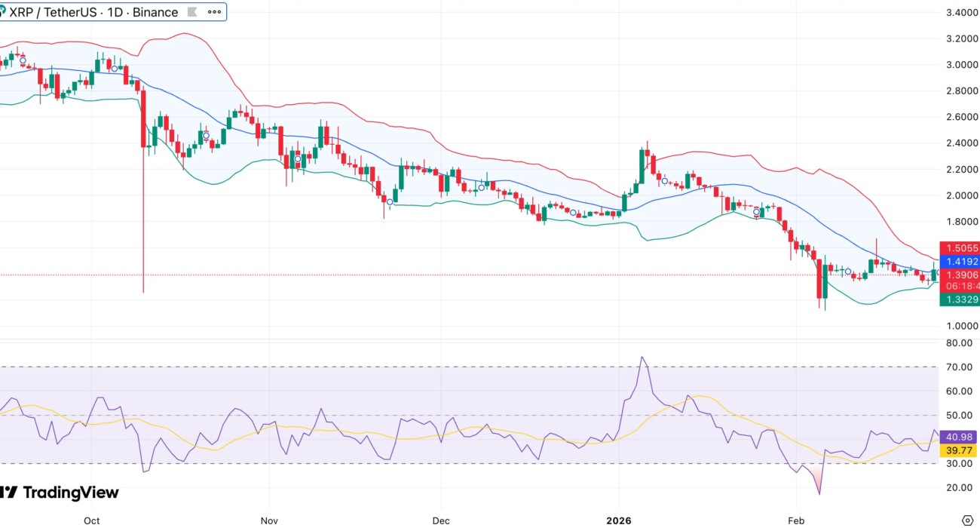Click the green 1.3329 lower band label
The height and width of the screenshot is (528, 980).
point(959,300)
